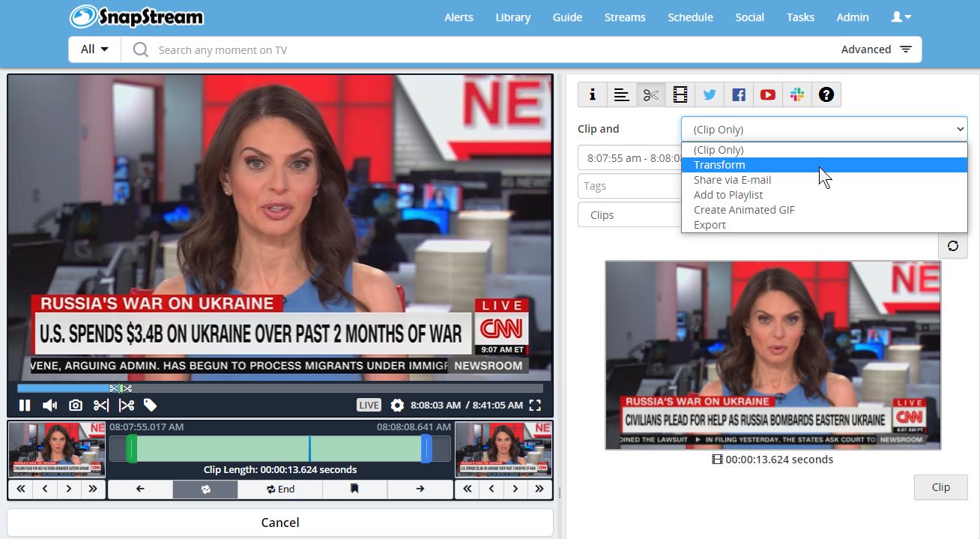Share to Twitter icon
Viewport: 980px width, 539px height.
click(x=709, y=94)
